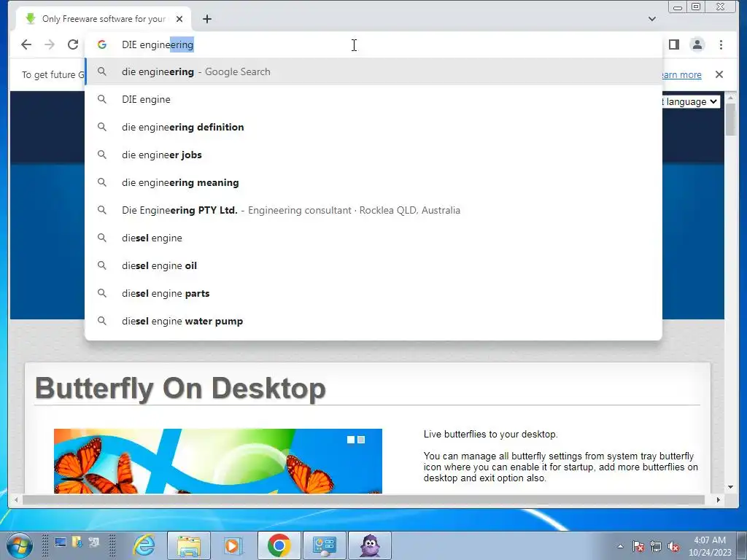This screenshot has height=560, width=747.
Task: Switch to Chrome in the taskbar
Action: click(279, 545)
